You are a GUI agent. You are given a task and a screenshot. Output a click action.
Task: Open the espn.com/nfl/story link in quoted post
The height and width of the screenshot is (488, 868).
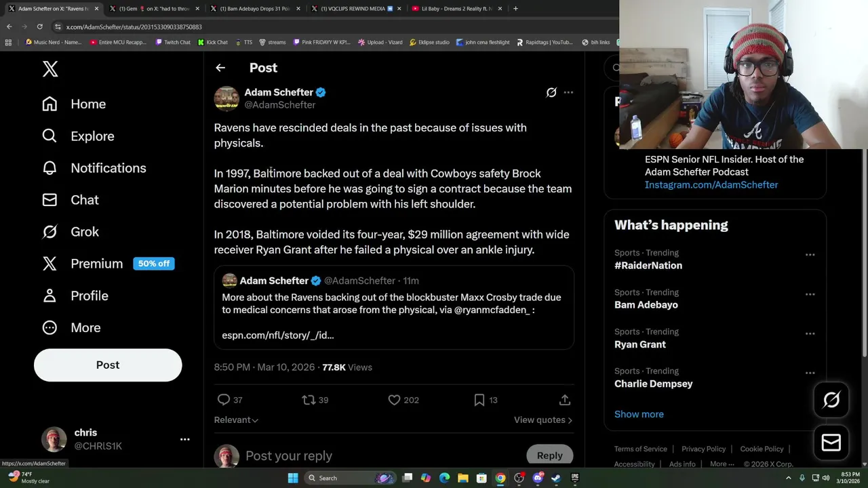278,335
